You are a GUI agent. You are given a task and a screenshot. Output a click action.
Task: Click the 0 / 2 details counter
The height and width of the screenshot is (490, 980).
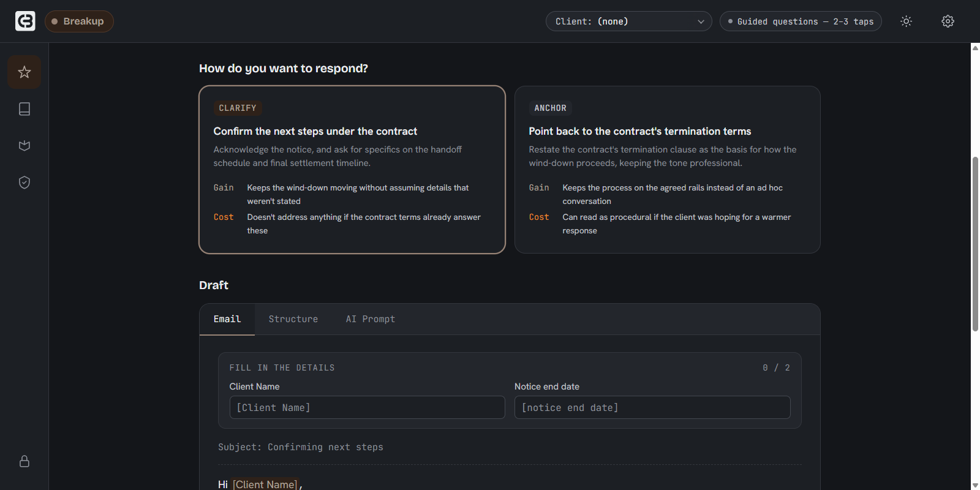click(776, 367)
